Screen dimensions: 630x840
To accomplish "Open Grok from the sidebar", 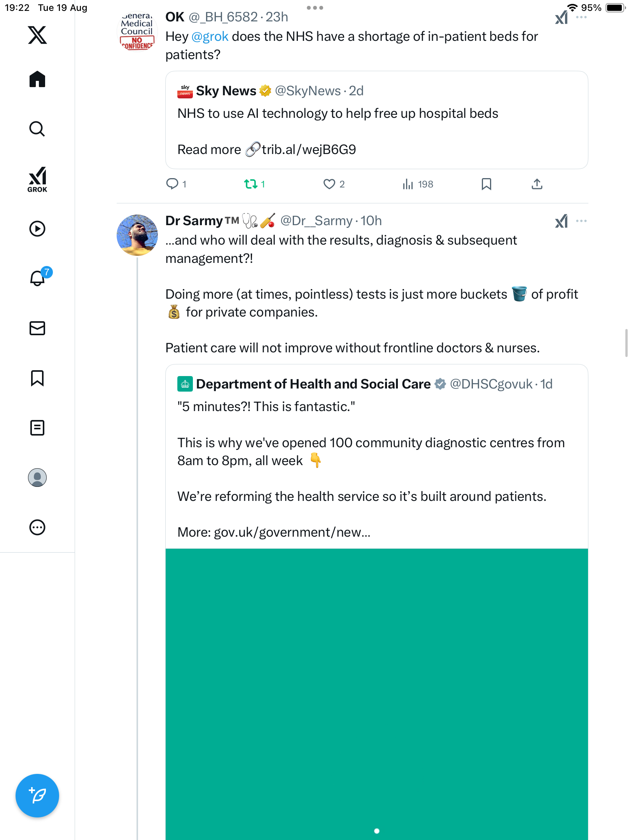I will tap(37, 179).
